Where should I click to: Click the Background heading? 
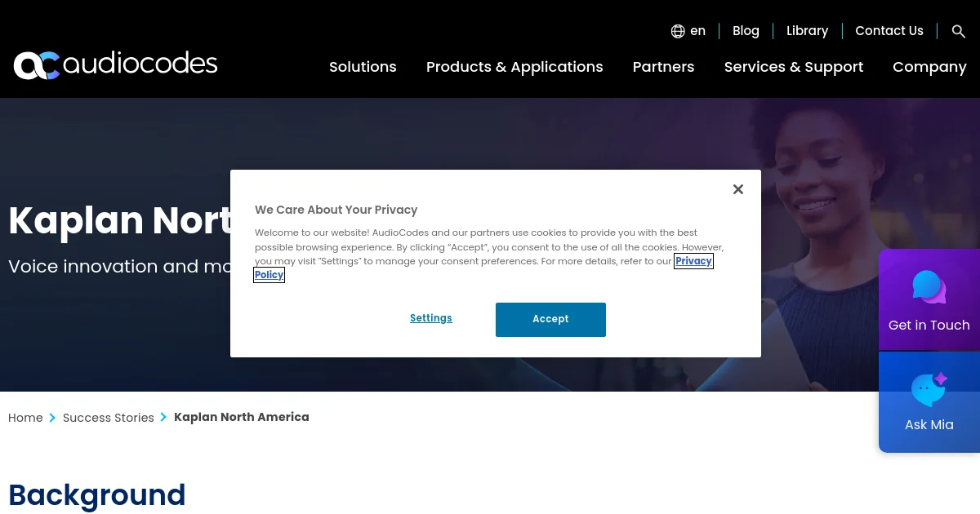[x=97, y=495]
